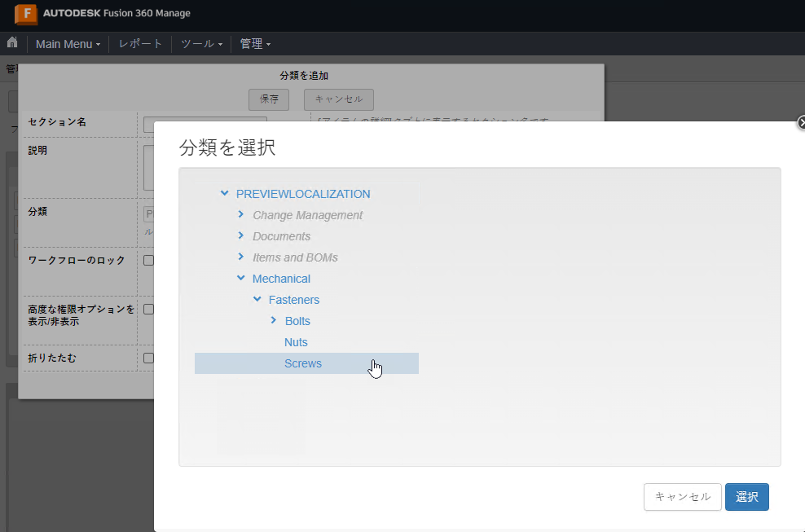Click 保存 button in 分類を追加 dialog
This screenshot has width=805, height=532.
pyautogui.click(x=269, y=99)
